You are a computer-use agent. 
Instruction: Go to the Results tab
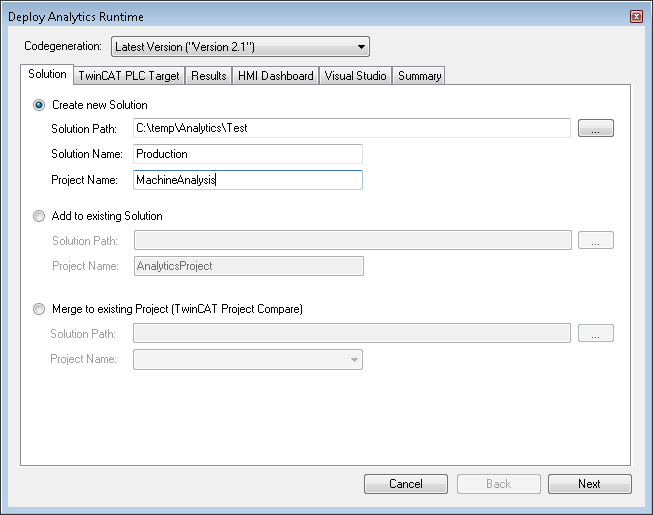[209, 76]
